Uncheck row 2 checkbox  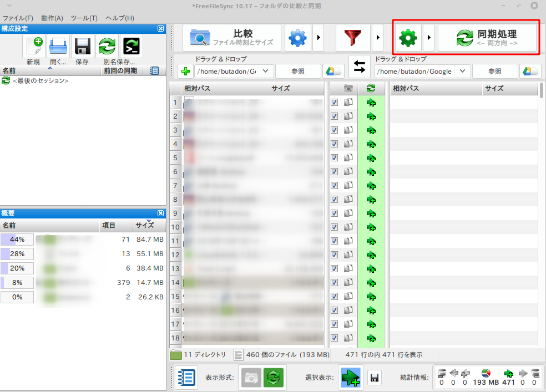point(334,116)
